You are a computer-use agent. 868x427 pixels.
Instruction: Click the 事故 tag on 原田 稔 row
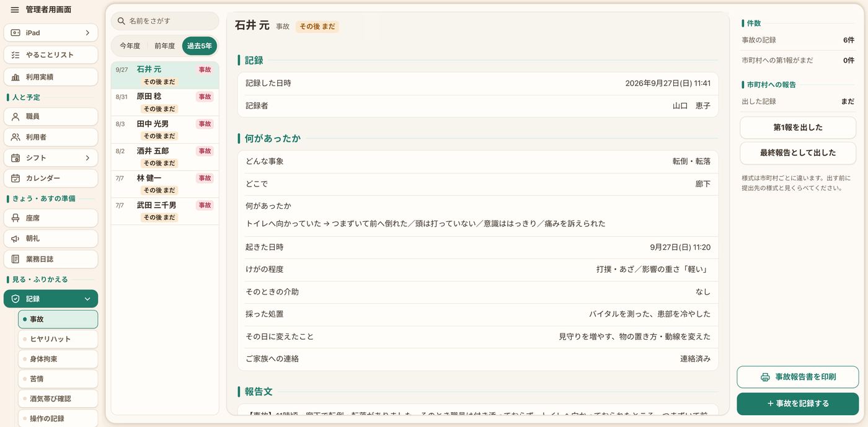click(x=205, y=97)
